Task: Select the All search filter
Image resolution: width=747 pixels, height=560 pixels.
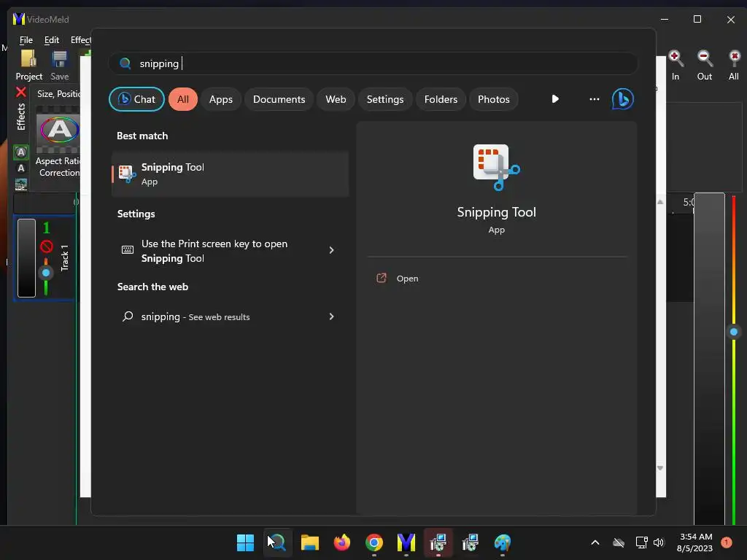Action: click(x=183, y=99)
